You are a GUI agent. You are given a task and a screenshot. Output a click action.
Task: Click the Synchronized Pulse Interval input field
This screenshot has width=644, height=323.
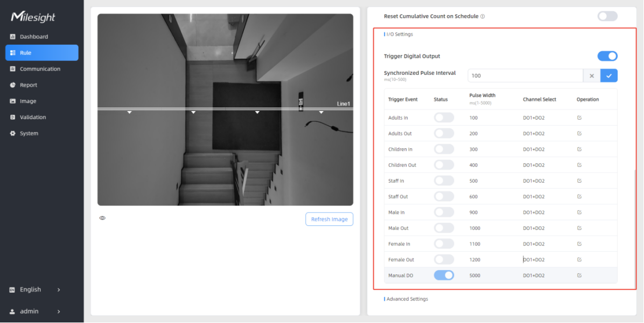525,76
